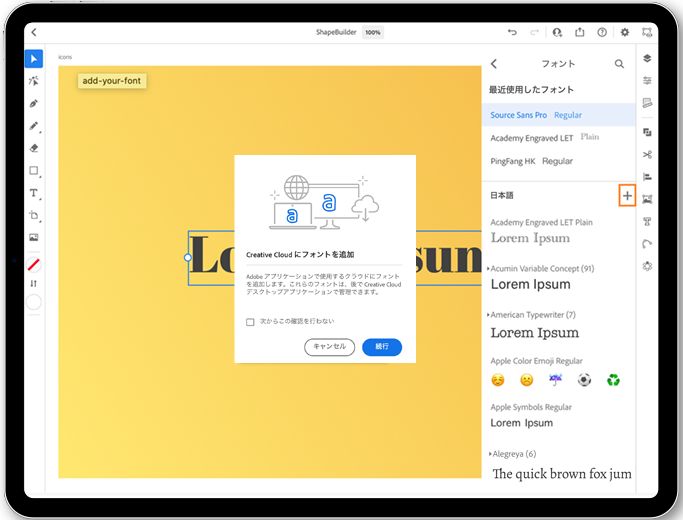Choose Academy Engraved LET Plain Lorem Ipsum preview
This screenshot has height=520, width=683.
[x=531, y=238]
